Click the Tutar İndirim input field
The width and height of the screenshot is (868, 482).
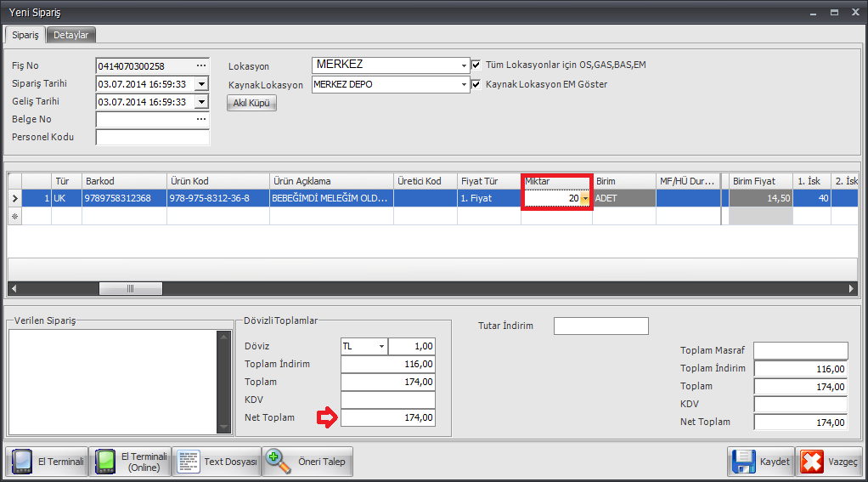coord(600,326)
